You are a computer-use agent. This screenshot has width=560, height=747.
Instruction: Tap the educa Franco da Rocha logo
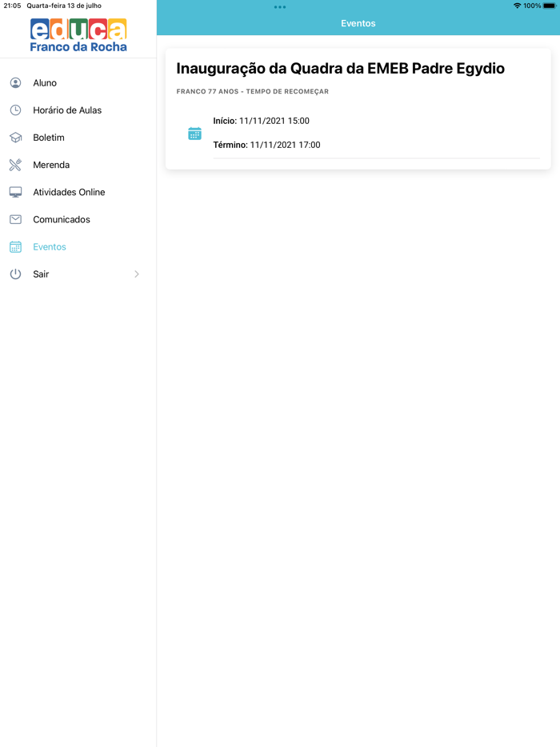pyautogui.click(x=78, y=35)
